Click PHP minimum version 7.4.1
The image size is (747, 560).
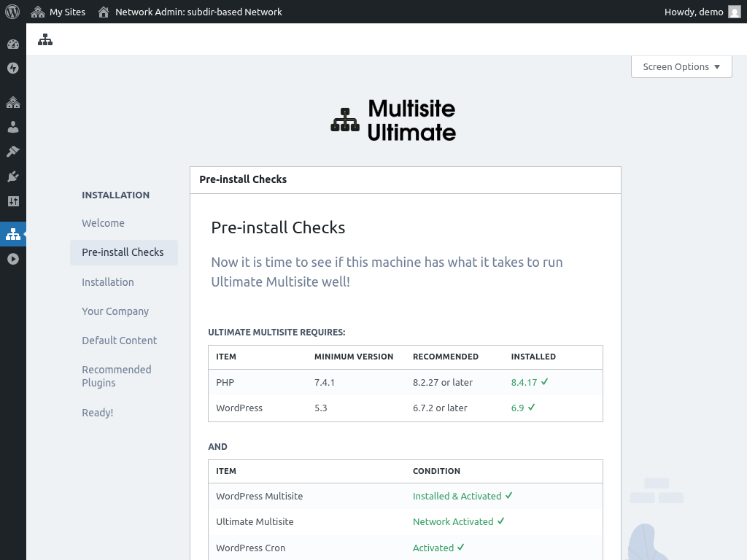click(x=325, y=382)
